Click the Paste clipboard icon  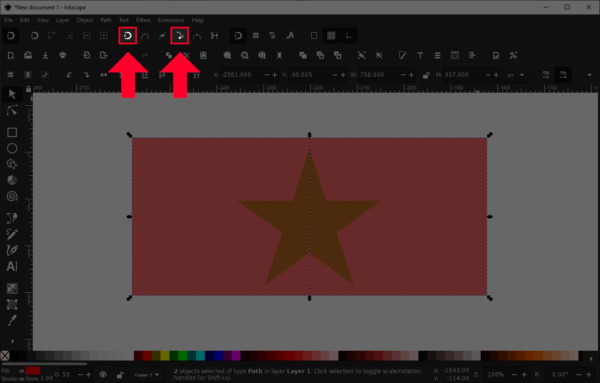tap(203, 55)
